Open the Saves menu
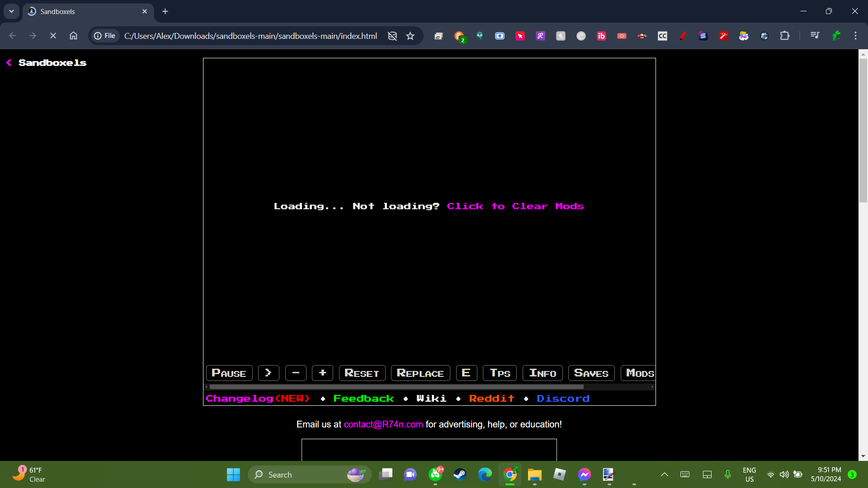 coord(591,373)
